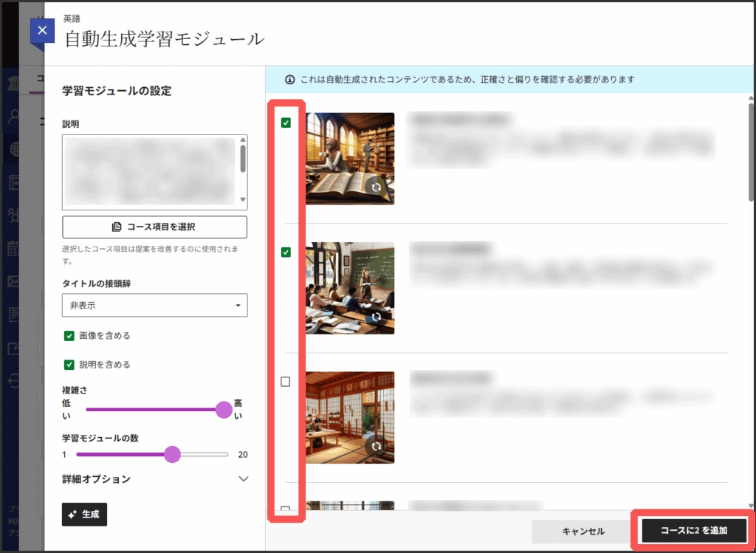Uncheck the first module's selection checkbox
This screenshot has width=756, height=553.
coord(286,123)
